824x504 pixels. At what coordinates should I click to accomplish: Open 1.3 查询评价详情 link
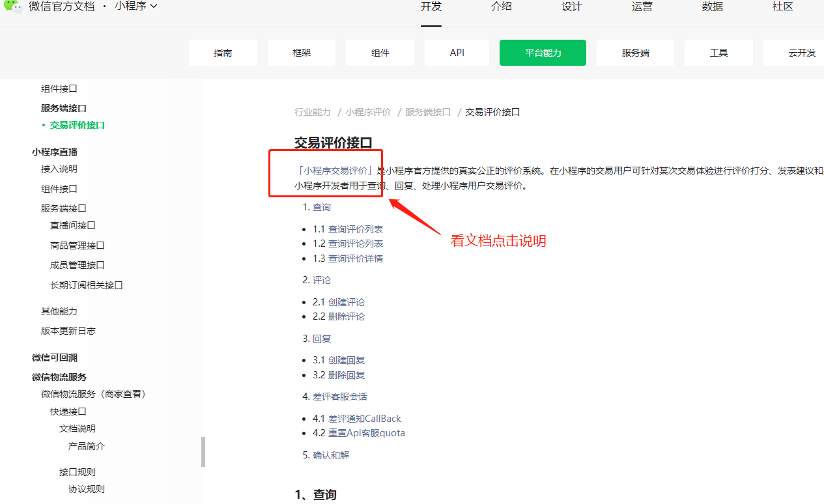click(x=356, y=259)
